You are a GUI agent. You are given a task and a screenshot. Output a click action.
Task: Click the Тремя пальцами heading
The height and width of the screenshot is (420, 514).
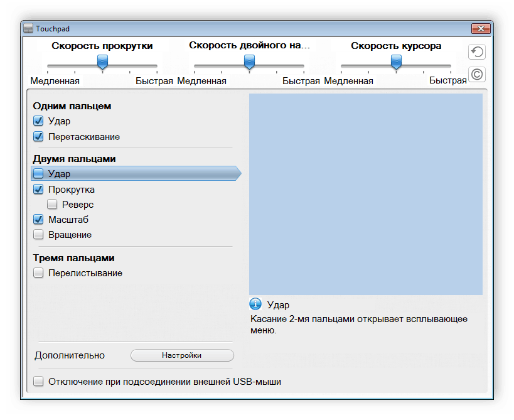[73, 258]
